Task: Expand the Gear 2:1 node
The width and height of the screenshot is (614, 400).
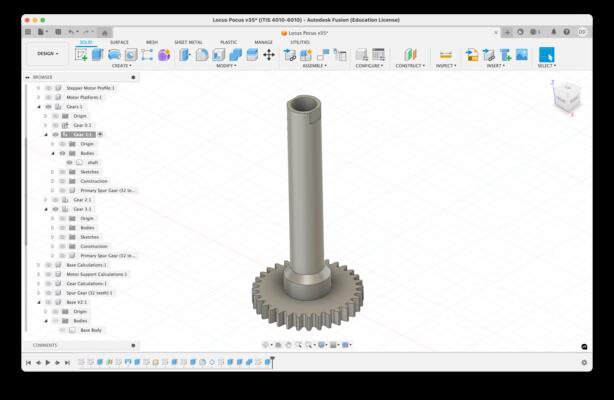Action: pyautogui.click(x=46, y=200)
